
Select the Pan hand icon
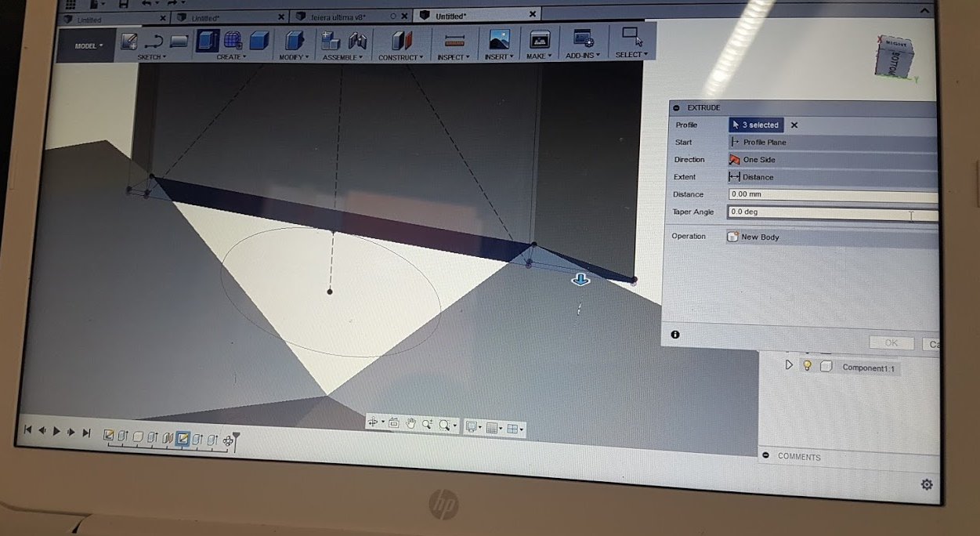point(410,423)
